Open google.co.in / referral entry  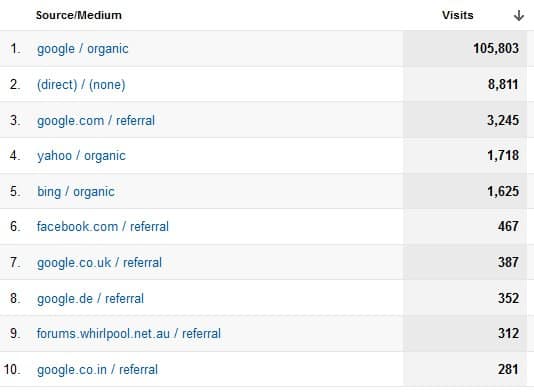[97, 370]
